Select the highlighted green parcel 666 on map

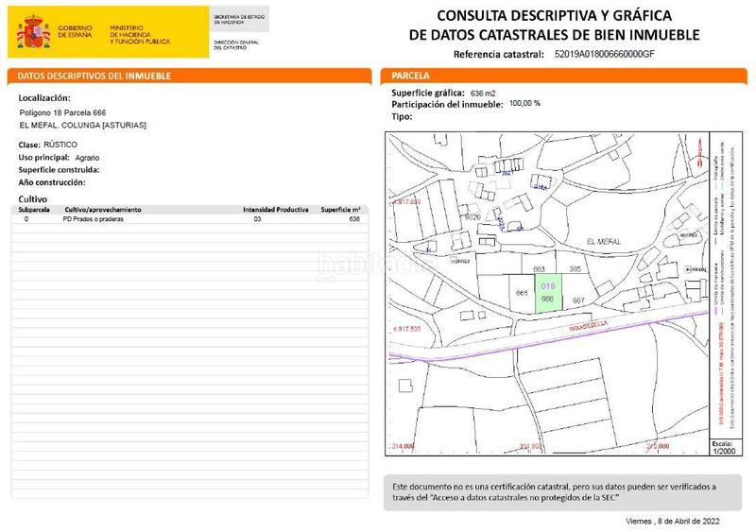(548, 293)
